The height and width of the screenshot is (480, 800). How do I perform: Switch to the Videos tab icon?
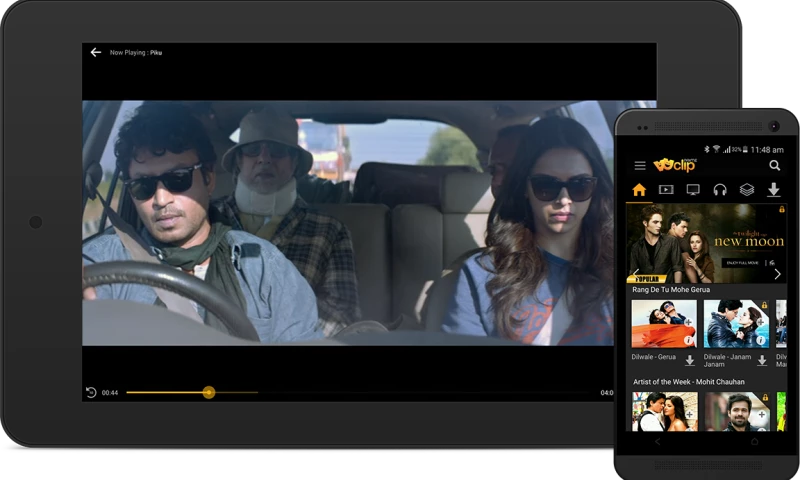[666, 190]
